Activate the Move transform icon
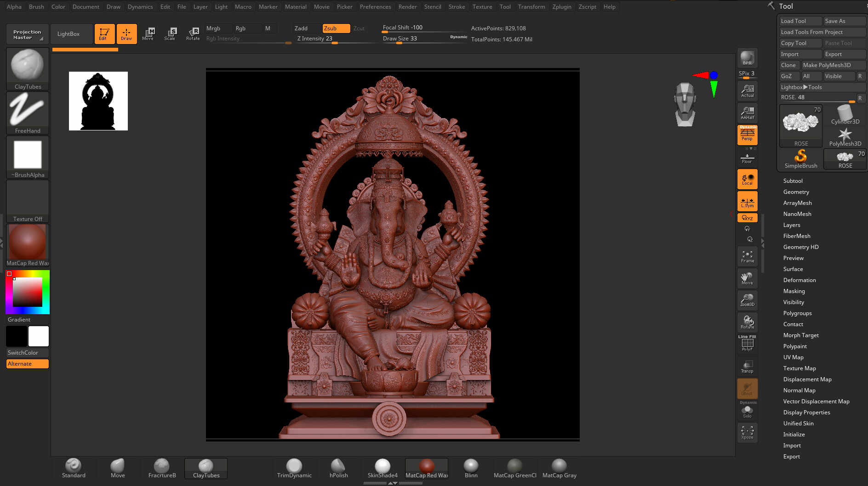This screenshot has height=486, width=868. click(148, 34)
